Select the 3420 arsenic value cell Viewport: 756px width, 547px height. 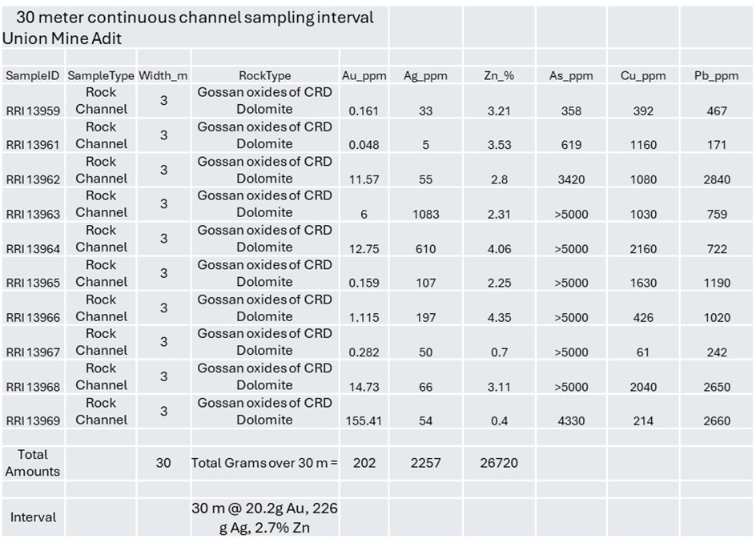(571, 179)
